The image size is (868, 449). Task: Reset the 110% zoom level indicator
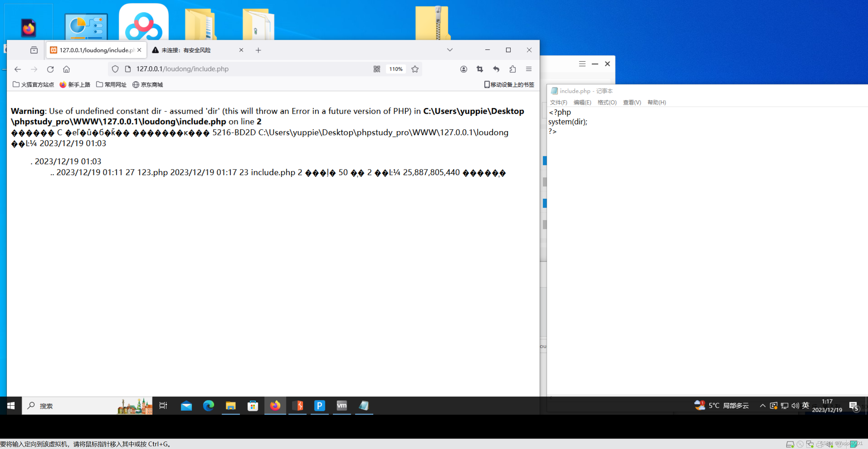click(x=396, y=69)
